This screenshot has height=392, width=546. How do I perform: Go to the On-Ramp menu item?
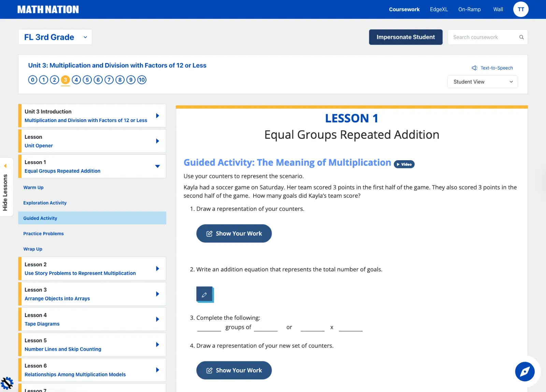click(x=469, y=10)
